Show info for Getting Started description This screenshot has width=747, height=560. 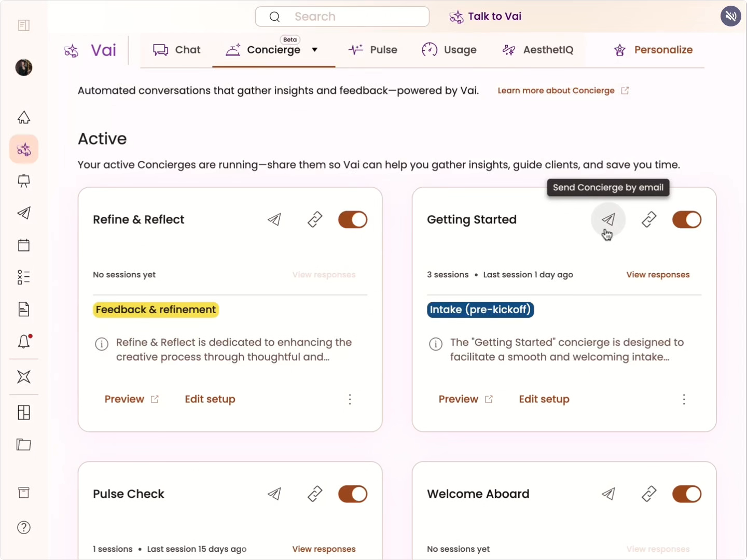point(436,344)
